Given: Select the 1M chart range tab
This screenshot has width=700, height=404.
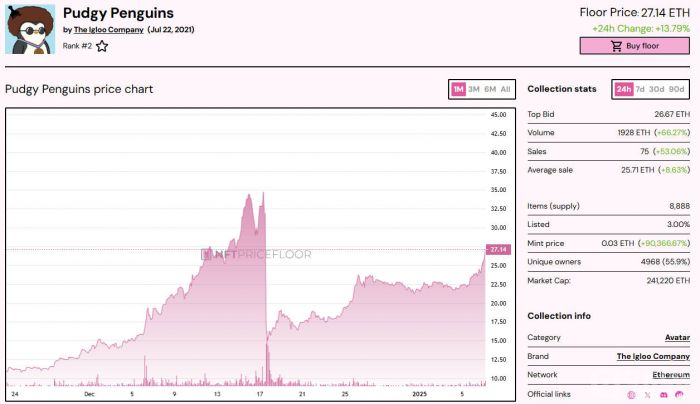Looking at the screenshot, I should click(458, 89).
